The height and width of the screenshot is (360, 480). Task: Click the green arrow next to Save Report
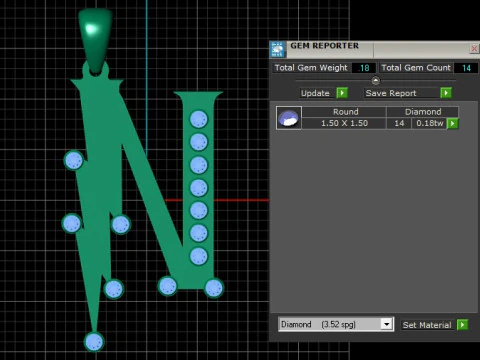coord(446,93)
